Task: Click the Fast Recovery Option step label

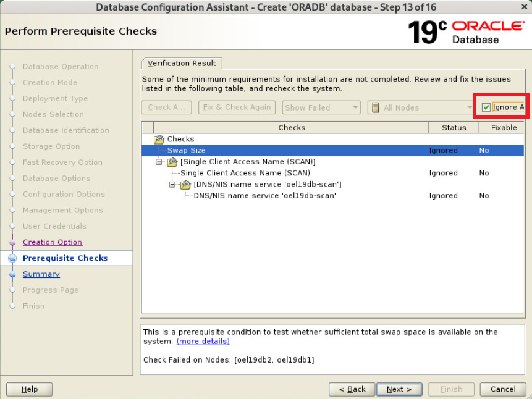Action: pos(62,162)
